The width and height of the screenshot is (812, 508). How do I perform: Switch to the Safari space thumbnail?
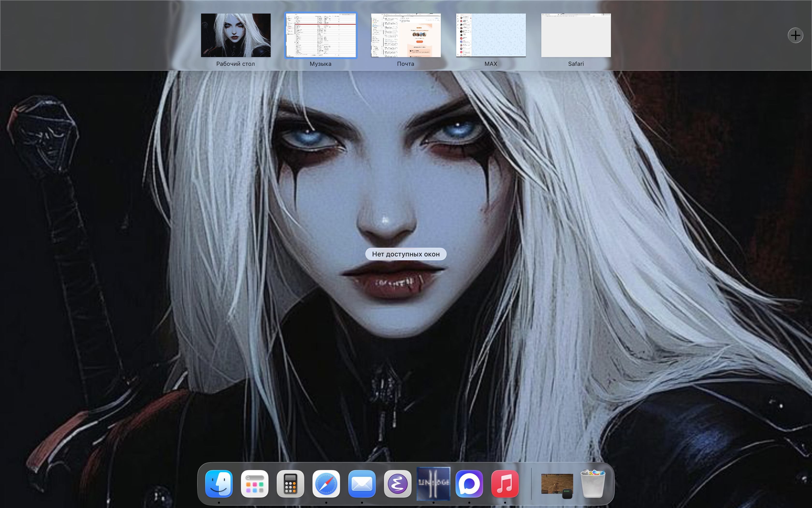pos(576,35)
